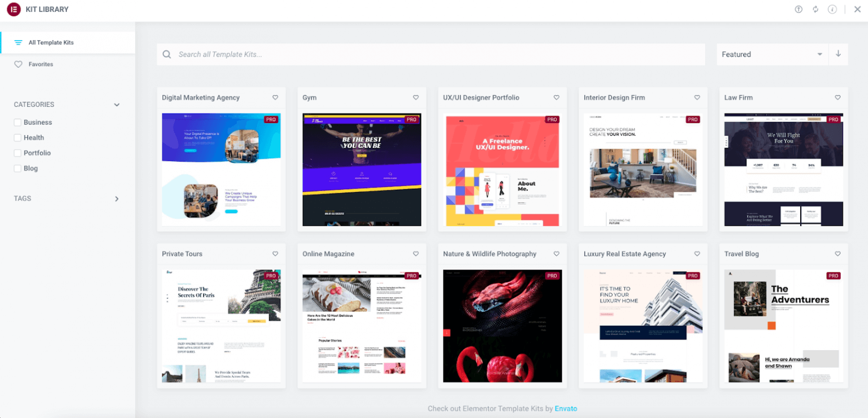Close the Kit Library with X

pos(857,10)
